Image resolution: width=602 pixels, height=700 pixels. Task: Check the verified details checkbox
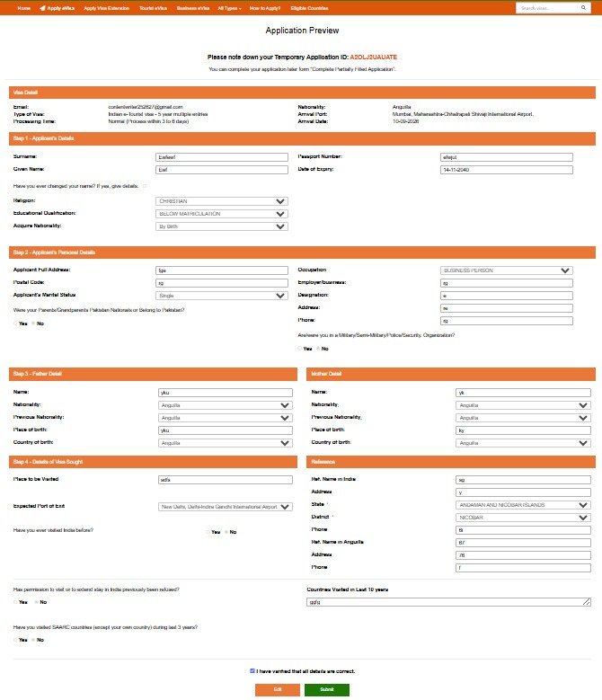click(252, 671)
